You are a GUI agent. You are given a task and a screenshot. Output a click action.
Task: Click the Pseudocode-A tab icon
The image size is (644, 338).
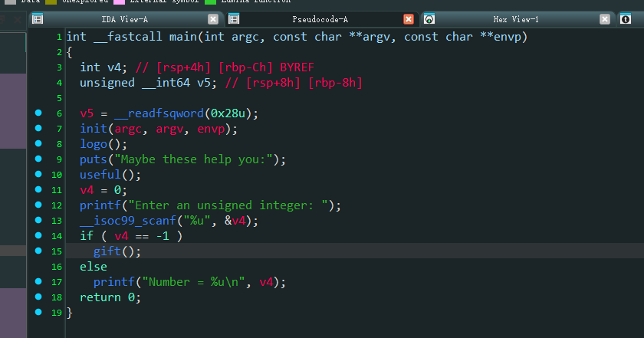click(x=234, y=19)
